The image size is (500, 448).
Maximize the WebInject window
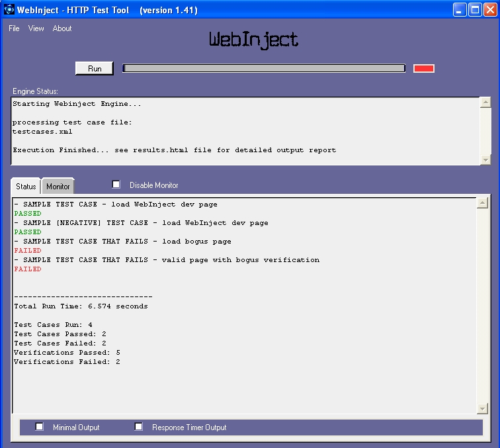coord(475,10)
